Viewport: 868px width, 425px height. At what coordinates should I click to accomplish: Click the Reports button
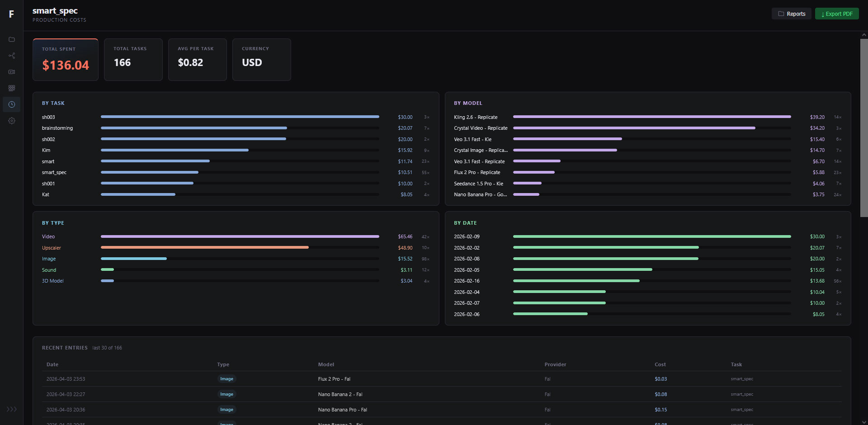point(791,14)
